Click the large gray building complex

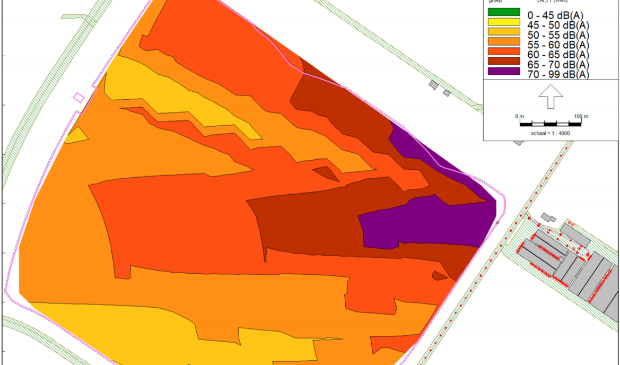coord(569,269)
